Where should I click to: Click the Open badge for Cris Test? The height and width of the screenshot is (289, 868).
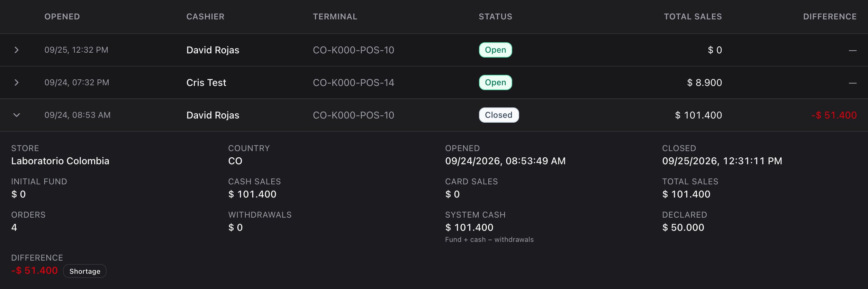coord(495,82)
